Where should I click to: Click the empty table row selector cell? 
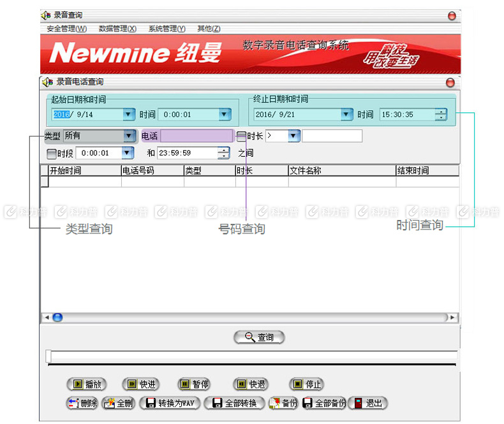click(45, 182)
